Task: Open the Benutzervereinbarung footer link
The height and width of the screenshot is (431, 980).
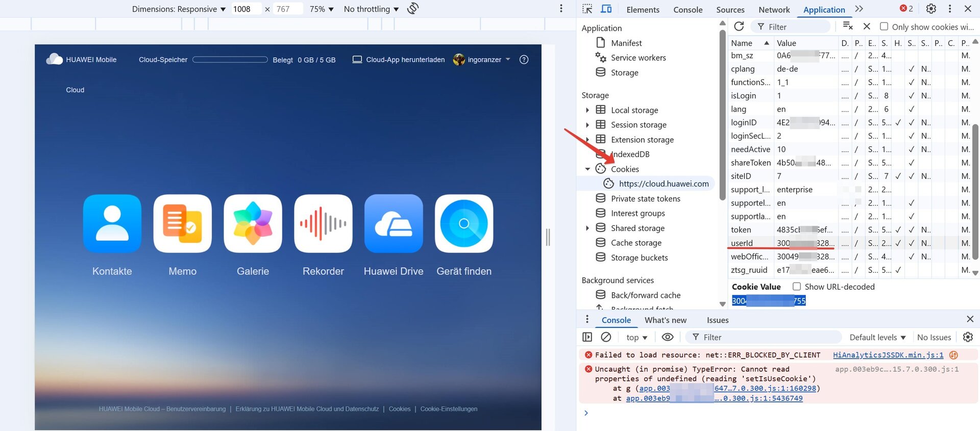Action: click(x=162, y=409)
